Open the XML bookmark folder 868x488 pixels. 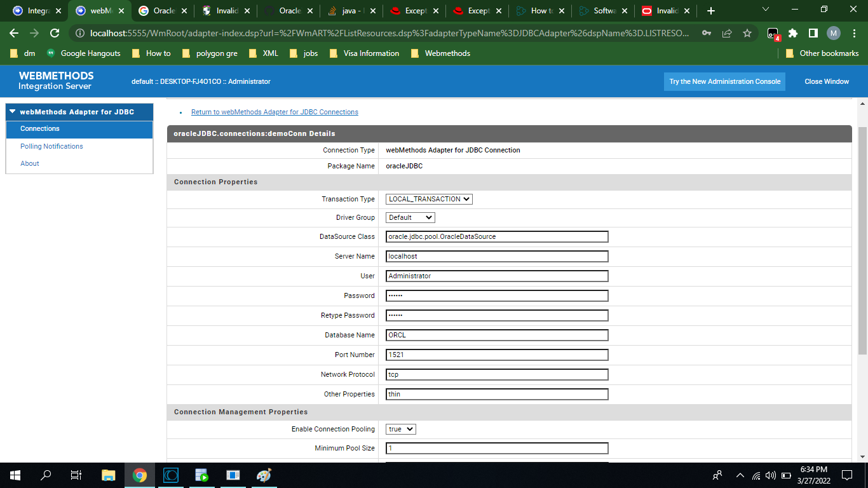(264, 53)
